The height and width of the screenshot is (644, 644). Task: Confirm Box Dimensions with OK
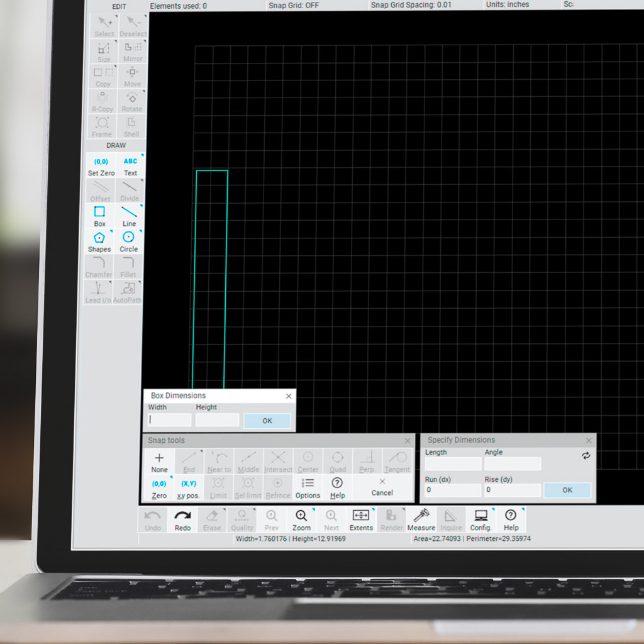point(267,421)
